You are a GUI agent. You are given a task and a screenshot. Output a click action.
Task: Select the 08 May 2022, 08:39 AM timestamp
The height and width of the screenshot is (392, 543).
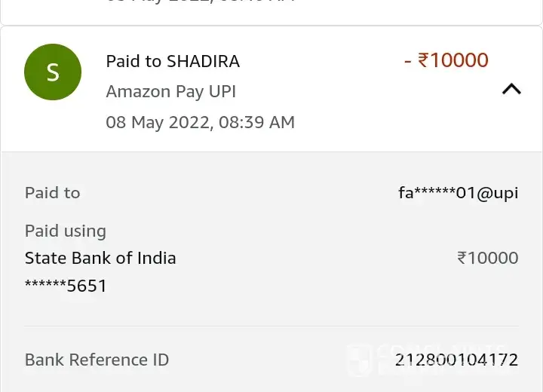[x=200, y=122]
